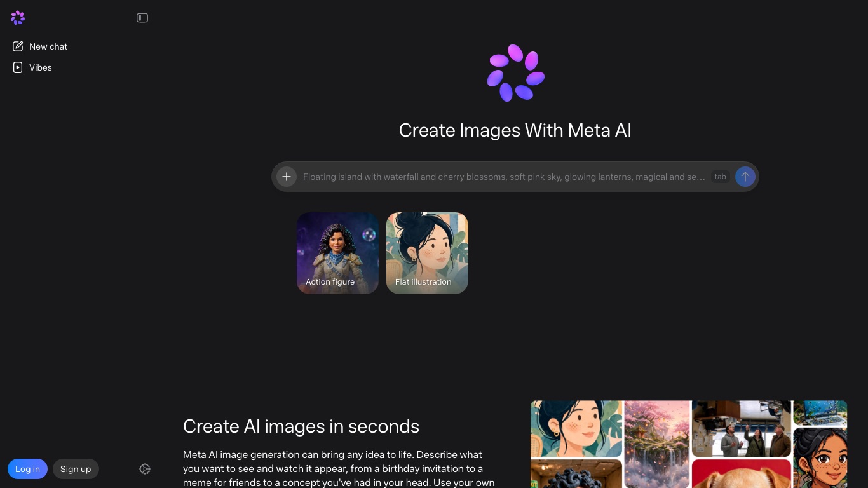Collapse the sidebar with the panel icon
Image resolution: width=868 pixels, height=488 pixels.
[142, 18]
